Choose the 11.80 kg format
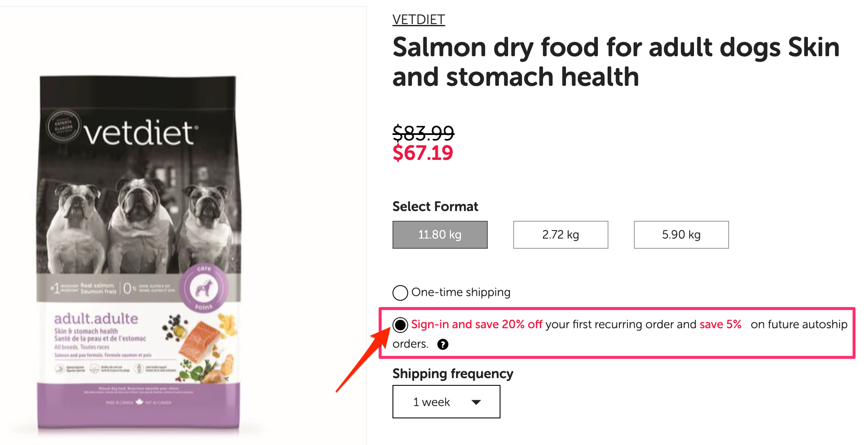 (x=440, y=235)
